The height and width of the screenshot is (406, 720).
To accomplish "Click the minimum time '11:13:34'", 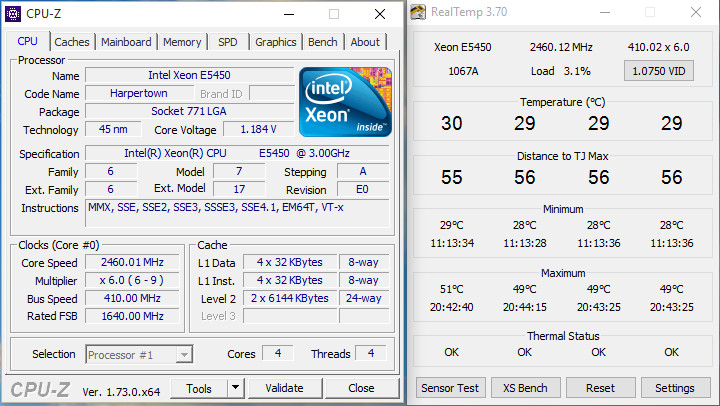I will click(x=452, y=243).
